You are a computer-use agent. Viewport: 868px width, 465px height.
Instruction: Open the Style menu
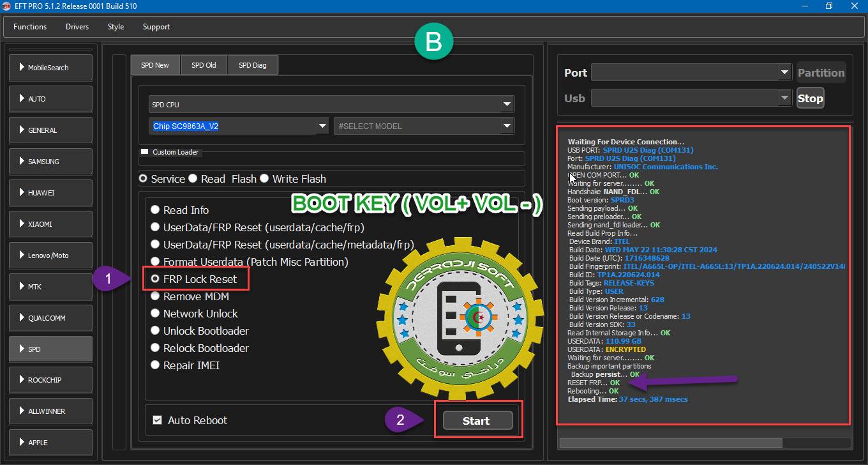tap(116, 27)
